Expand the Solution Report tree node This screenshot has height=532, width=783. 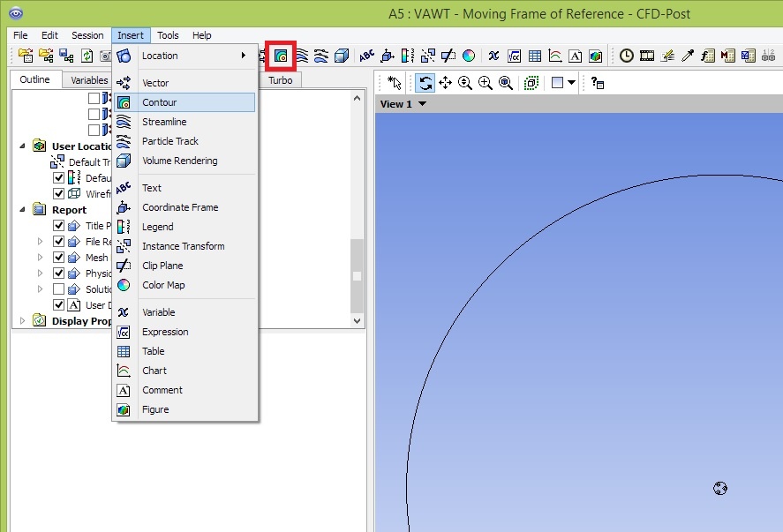tap(40, 289)
